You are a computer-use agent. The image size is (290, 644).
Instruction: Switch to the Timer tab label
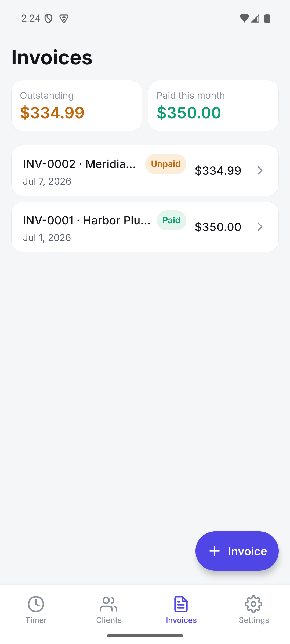(x=36, y=620)
